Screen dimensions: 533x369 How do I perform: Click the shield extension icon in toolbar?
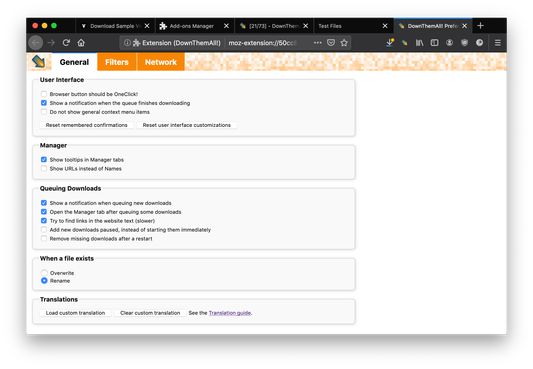coord(464,43)
